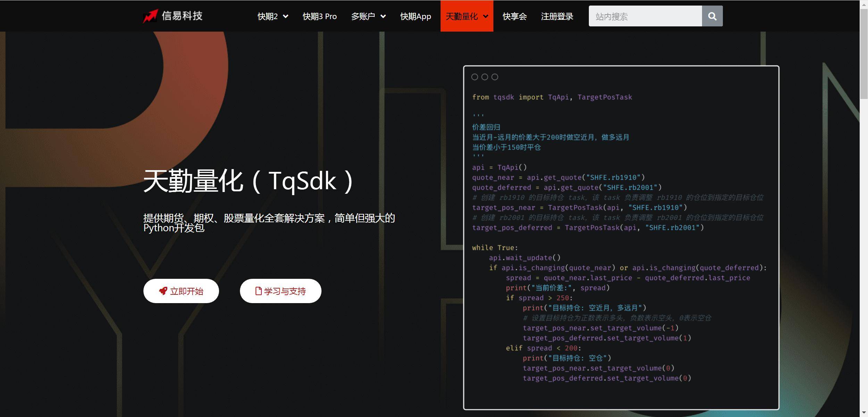
Task: Click the scrollbar down arrow
Action: pyautogui.click(x=864, y=413)
